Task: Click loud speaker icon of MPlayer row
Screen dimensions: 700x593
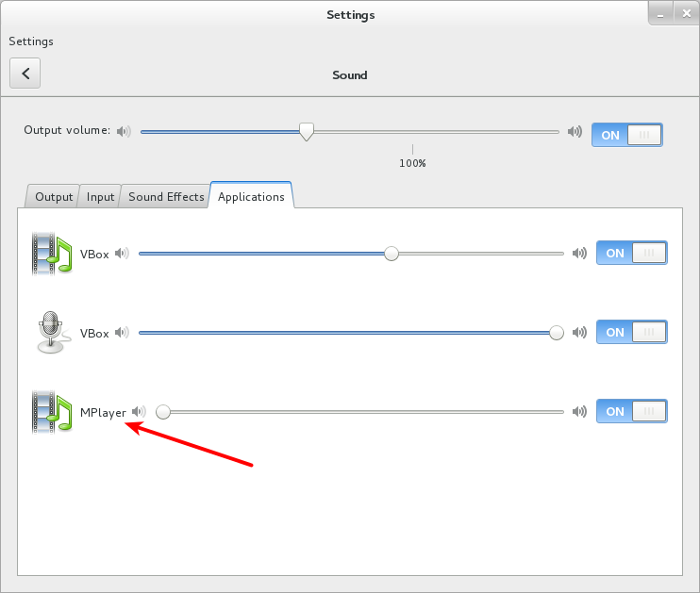Action: [579, 411]
